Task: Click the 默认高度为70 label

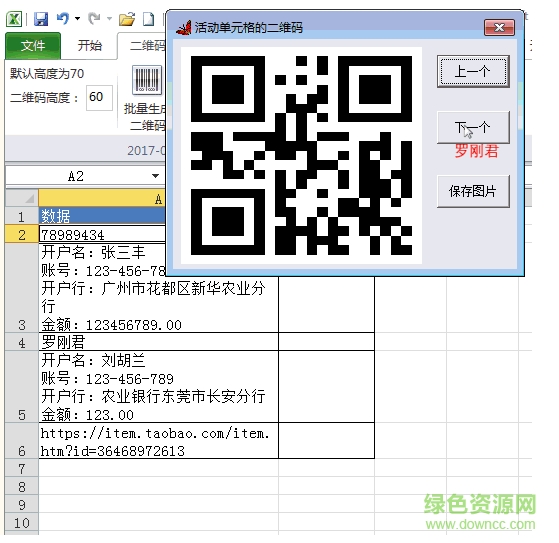Action: pyautogui.click(x=47, y=74)
